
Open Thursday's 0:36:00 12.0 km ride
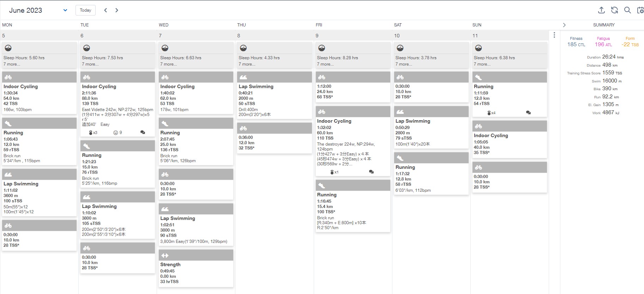[x=274, y=138]
